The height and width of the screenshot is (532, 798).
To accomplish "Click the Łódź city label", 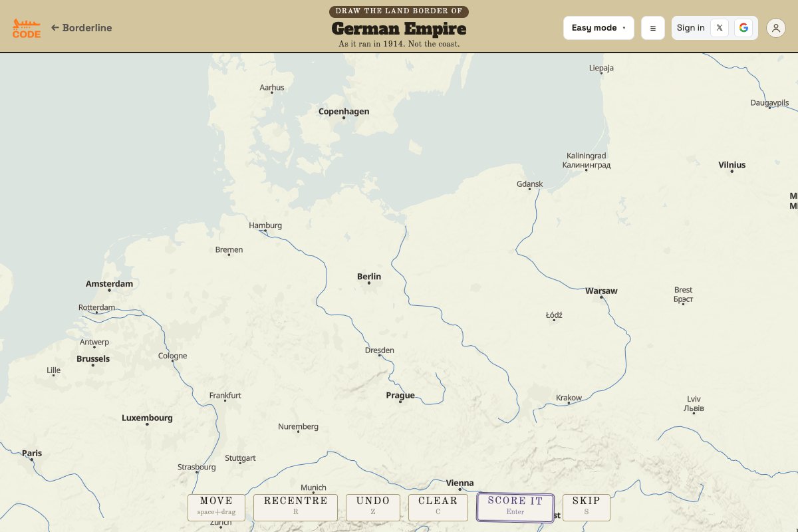I will tap(554, 315).
